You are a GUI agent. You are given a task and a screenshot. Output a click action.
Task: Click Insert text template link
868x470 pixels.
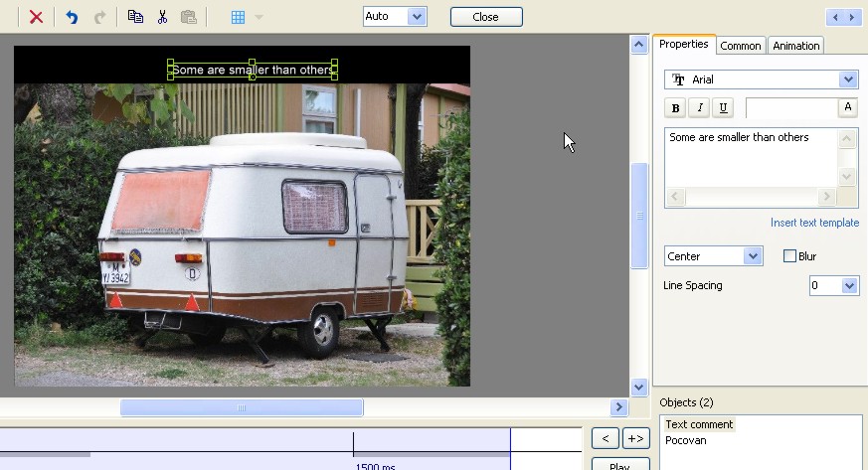click(x=814, y=223)
